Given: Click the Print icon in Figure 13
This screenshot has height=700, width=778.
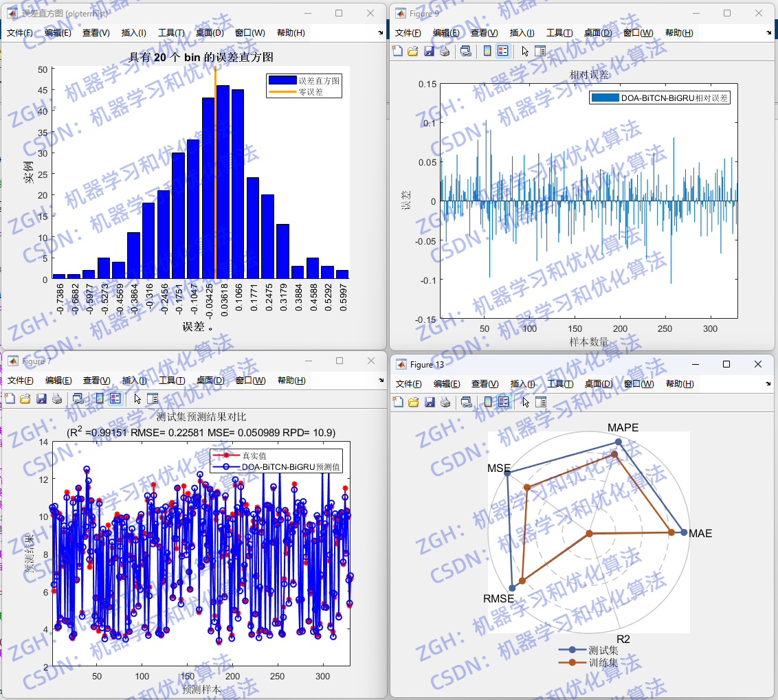Looking at the screenshot, I should [445, 402].
